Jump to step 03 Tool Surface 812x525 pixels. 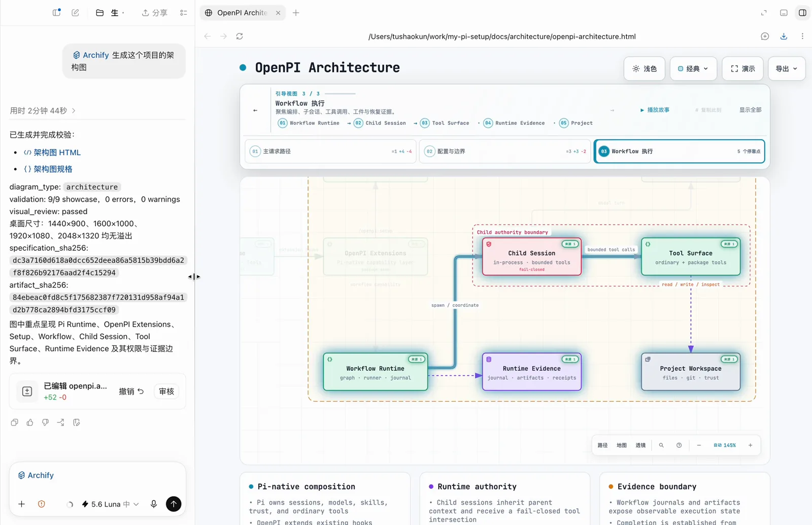coord(445,123)
